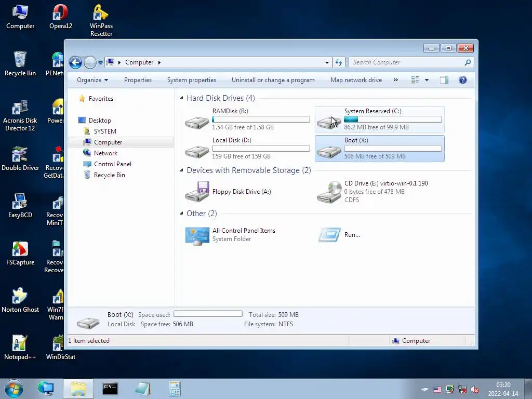Viewport: 532px width, 399px height.
Task: Open the notepad taskbar button
Action: (142, 389)
